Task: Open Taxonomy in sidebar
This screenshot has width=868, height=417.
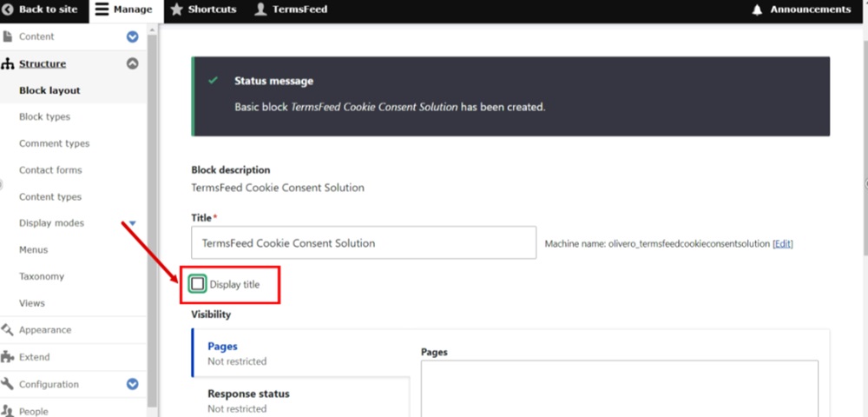Action: click(42, 276)
